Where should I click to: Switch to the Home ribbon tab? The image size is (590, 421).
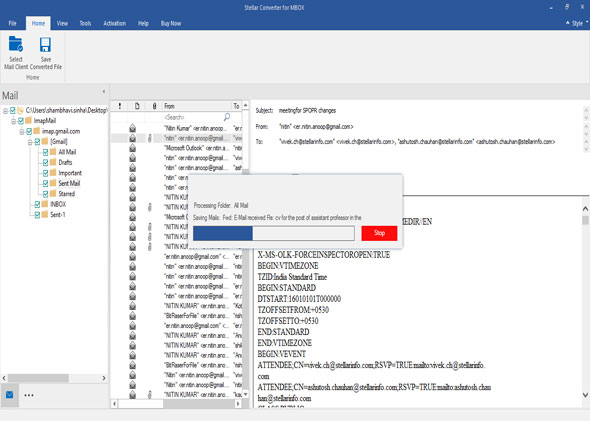click(x=38, y=23)
